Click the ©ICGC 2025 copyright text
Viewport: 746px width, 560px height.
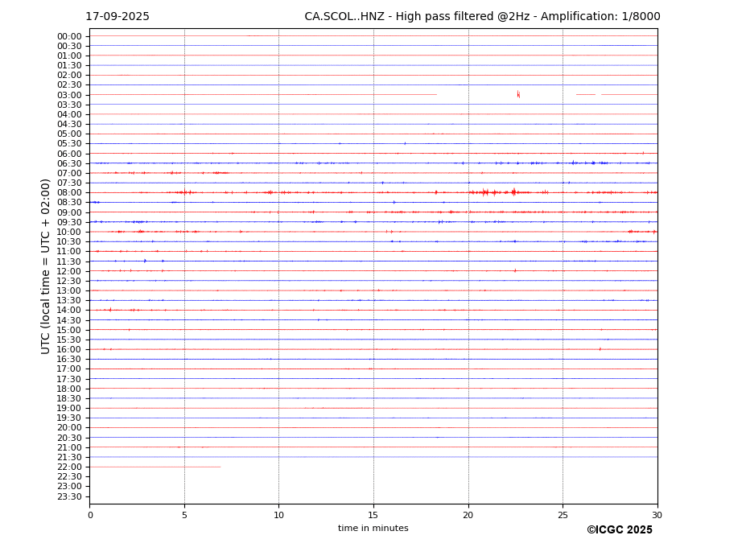(620, 530)
